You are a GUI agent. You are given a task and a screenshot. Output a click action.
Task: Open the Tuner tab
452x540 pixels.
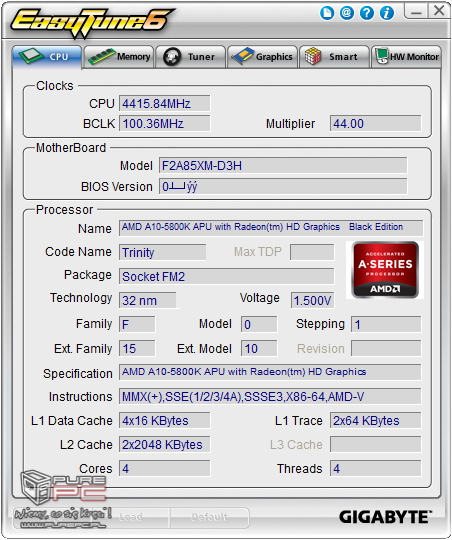pyautogui.click(x=191, y=57)
